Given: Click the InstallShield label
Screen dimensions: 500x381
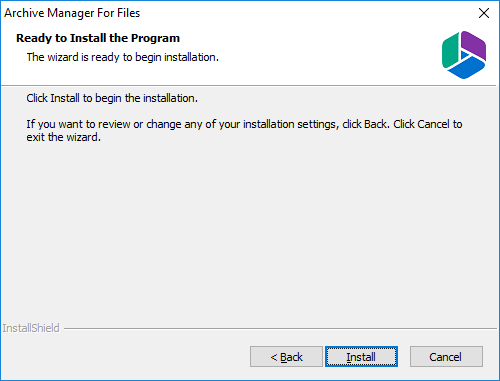Looking at the screenshot, I should pos(31,328).
